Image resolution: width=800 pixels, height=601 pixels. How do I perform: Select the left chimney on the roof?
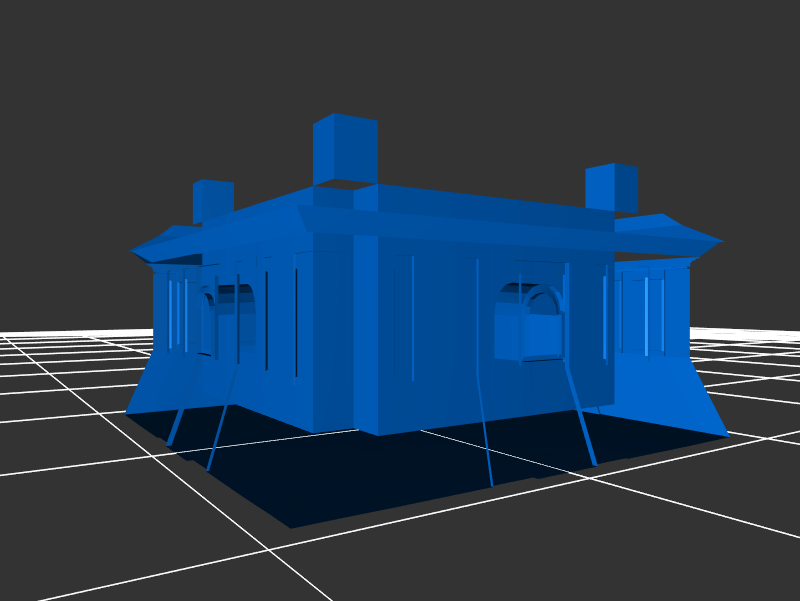click(212, 202)
